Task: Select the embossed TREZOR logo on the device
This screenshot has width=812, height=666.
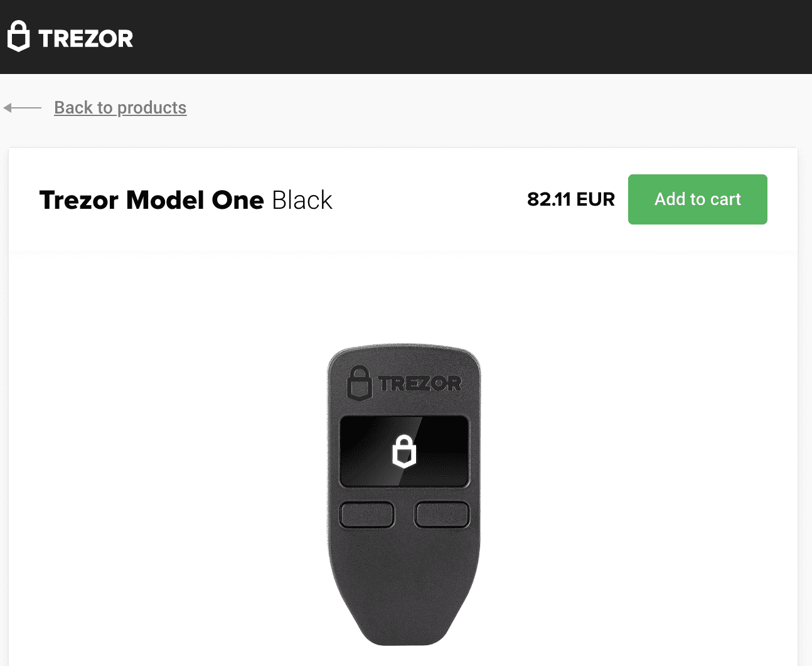Action: pyautogui.click(x=420, y=382)
